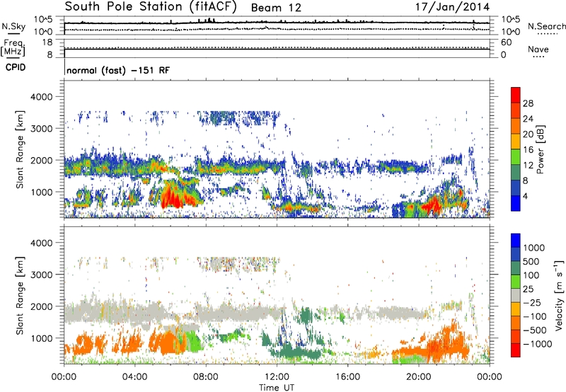Select the yellow 16–20 dB power colorbar segment
The width and height of the screenshot is (566, 392).
click(516, 142)
